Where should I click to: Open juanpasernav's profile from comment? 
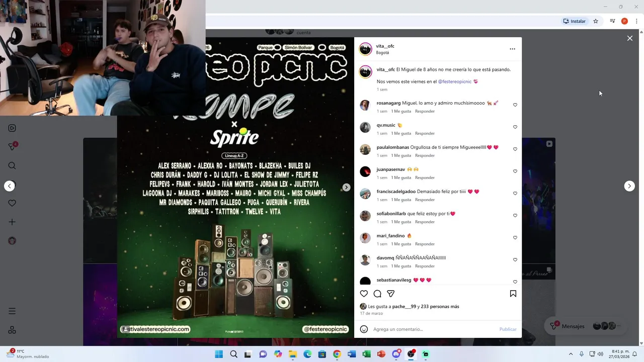click(x=390, y=169)
